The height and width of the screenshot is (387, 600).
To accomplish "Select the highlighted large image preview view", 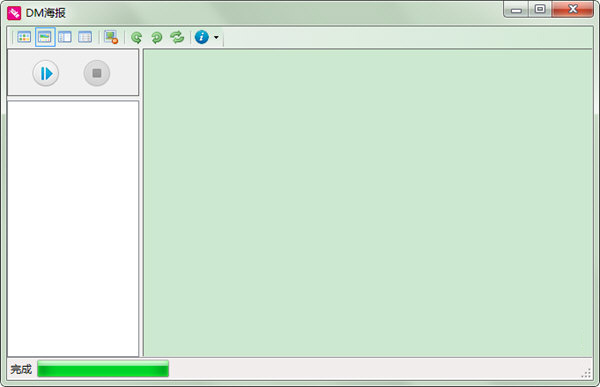I will tap(45, 37).
